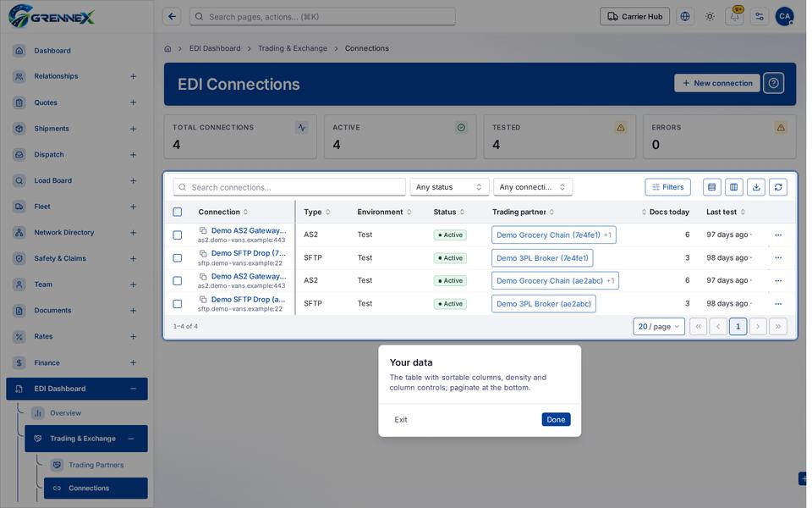Open Trading Partners in the sidebar

click(96, 465)
